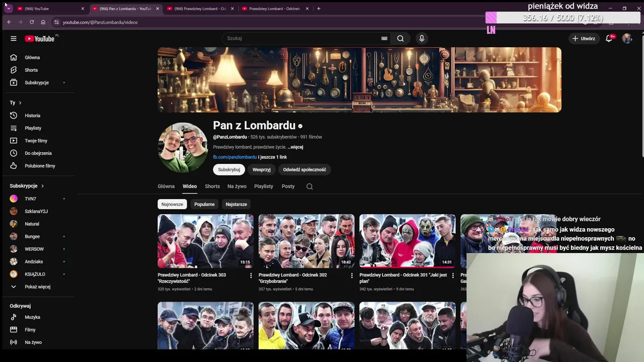Search within channel using magnifier icon
This screenshot has width=644, height=362.
pos(309,187)
